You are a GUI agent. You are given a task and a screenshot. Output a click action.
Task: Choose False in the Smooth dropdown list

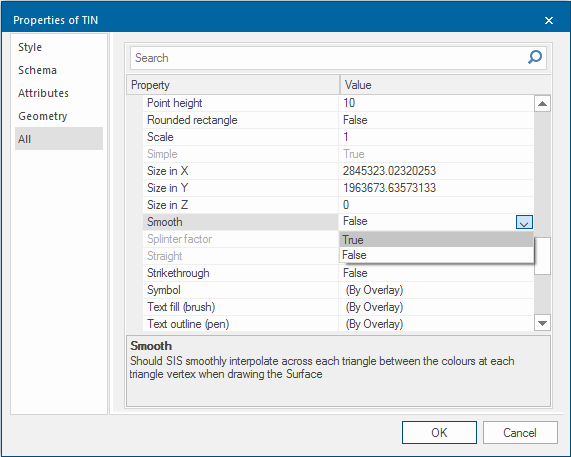pos(436,255)
